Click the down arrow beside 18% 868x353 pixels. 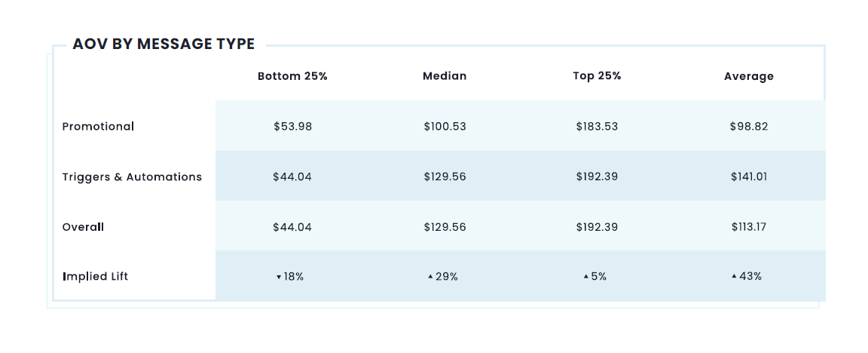click(x=279, y=277)
